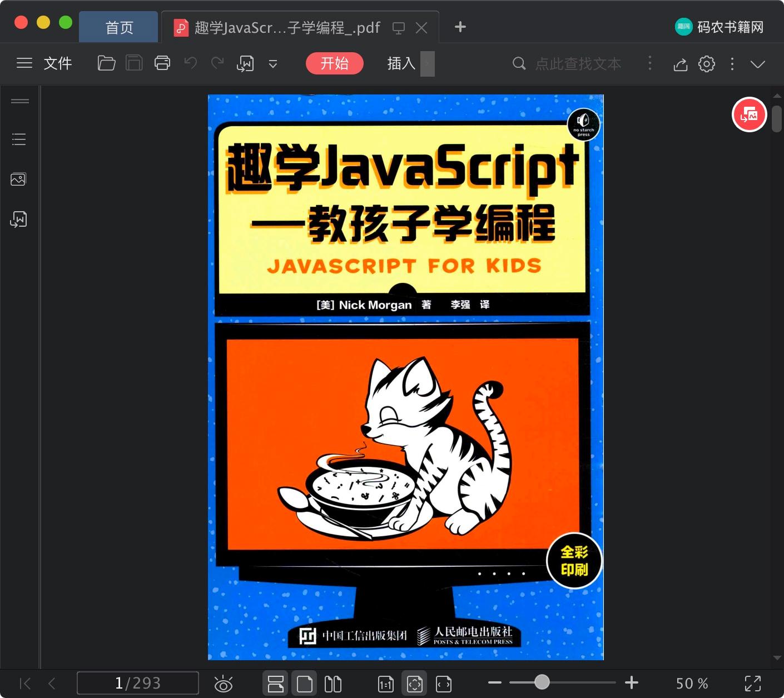Close the PDF document tab

click(422, 28)
